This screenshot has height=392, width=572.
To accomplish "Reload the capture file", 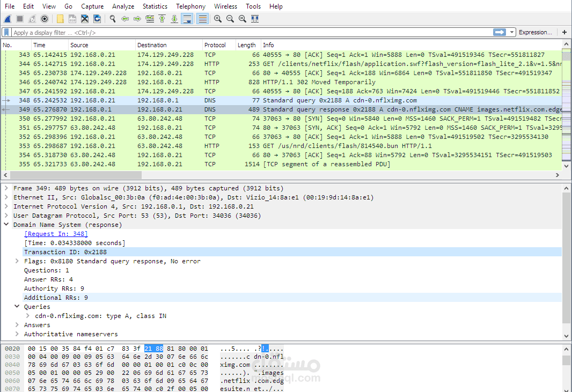I will pos(97,19).
